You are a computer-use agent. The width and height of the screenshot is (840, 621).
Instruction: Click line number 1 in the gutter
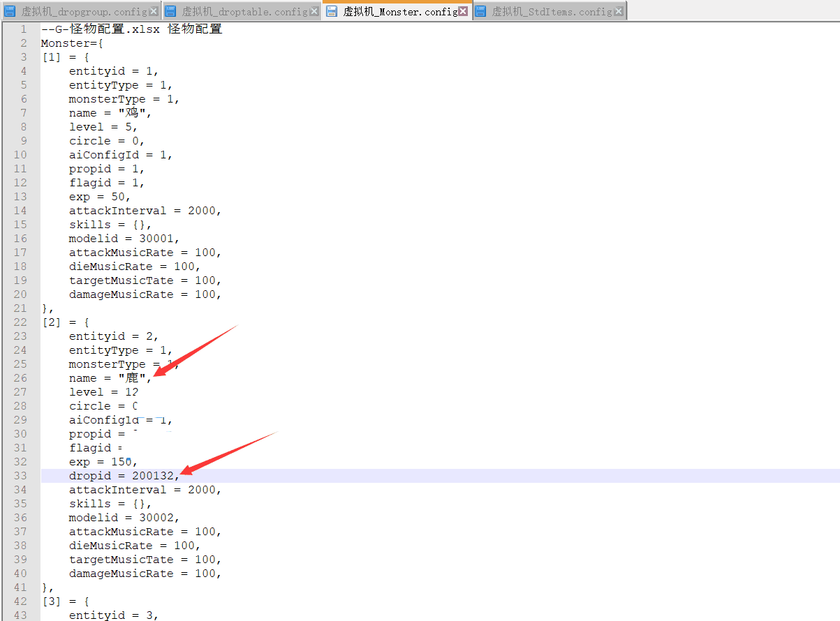coord(23,29)
